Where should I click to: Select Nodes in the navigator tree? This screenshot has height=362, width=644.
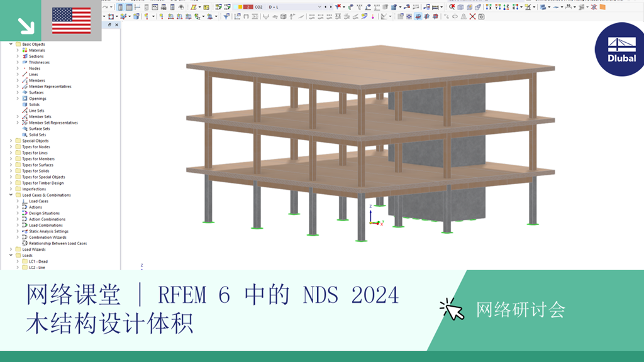point(35,68)
